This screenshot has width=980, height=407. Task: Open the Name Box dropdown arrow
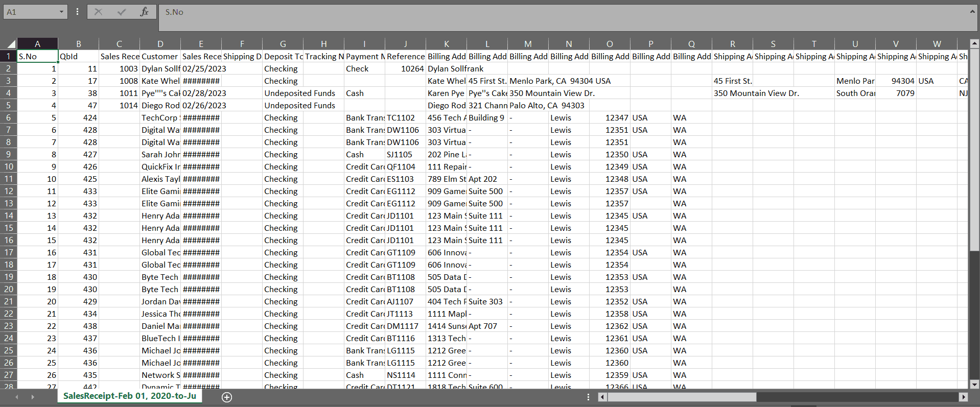(x=61, y=12)
